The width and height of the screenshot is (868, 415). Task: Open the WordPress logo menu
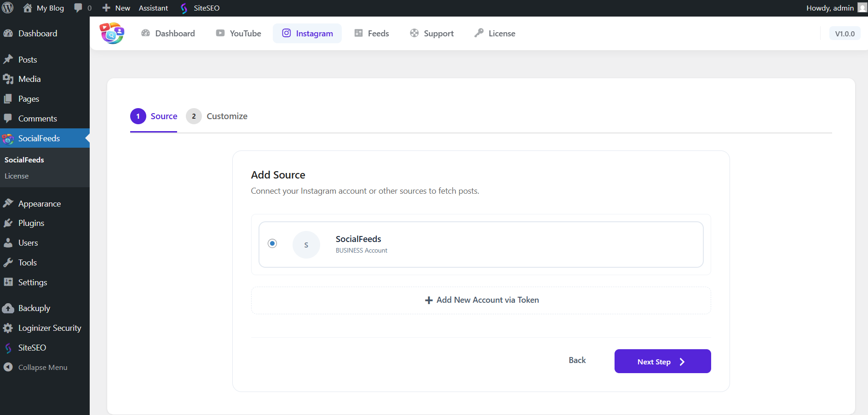point(8,8)
